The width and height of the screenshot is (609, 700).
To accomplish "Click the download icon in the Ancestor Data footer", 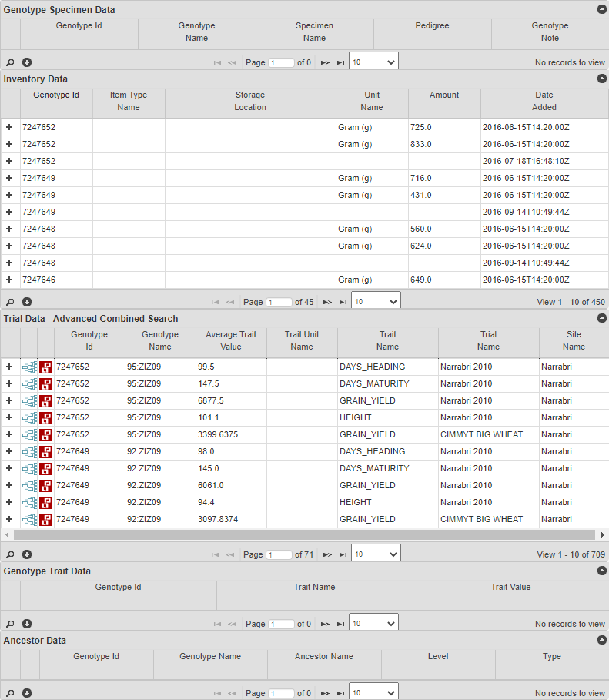I will (27, 693).
